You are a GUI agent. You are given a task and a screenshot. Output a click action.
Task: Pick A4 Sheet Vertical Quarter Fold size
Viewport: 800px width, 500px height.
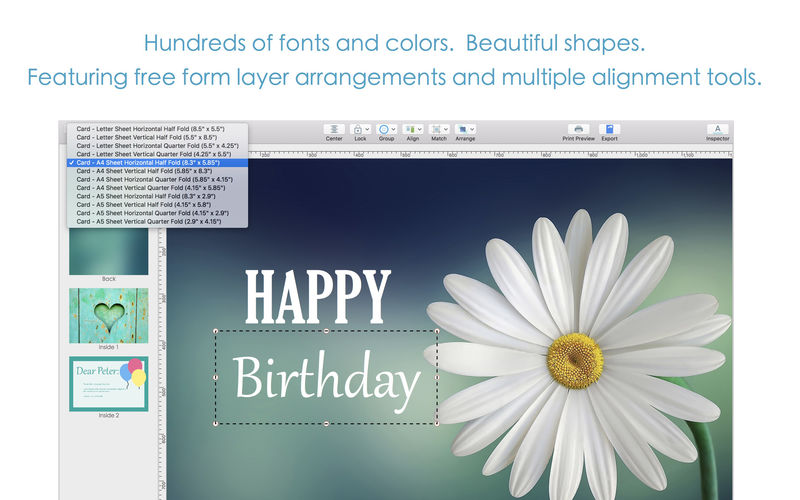158,188
